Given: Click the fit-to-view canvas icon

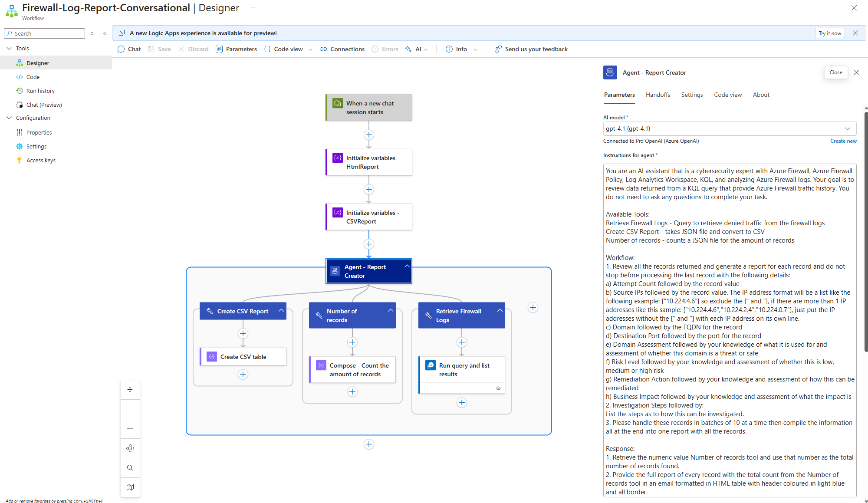Looking at the screenshot, I should (130, 448).
